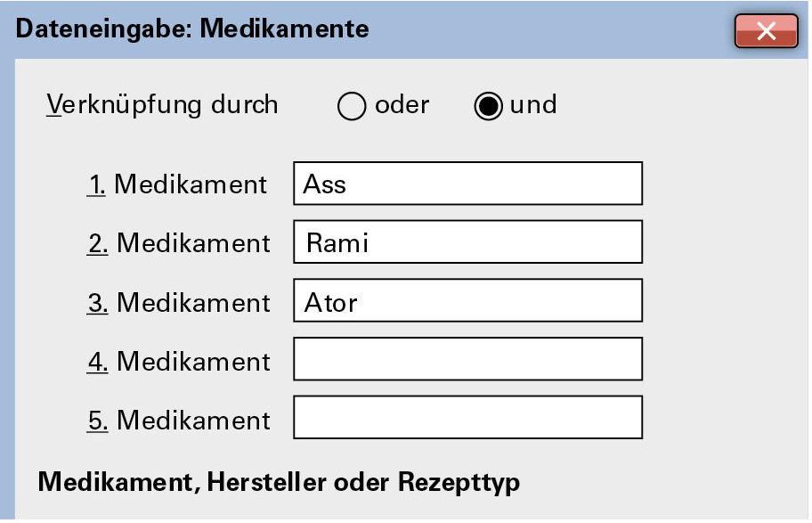Click the "5. Medikament" label
Image resolution: width=812 pixels, height=523 pixels.
pos(178,420)
